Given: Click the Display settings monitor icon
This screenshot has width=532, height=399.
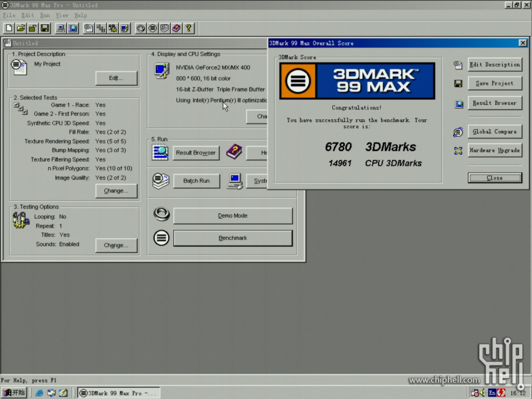Looking at the screenshot, I should (162, 71).
